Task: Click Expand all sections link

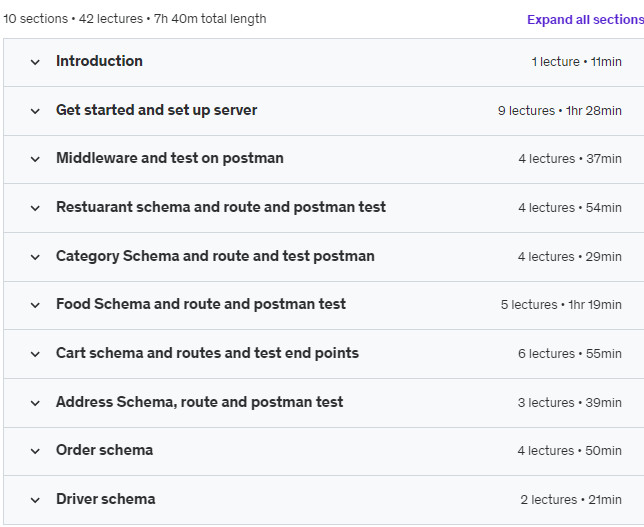Action: pyautogui.click(x=585, y=19)
